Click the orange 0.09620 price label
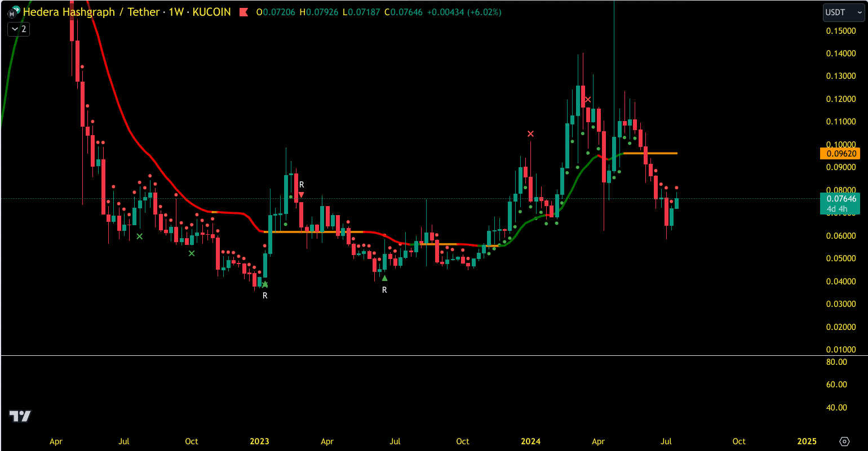868x451 pixels. (x=840, y=153)
